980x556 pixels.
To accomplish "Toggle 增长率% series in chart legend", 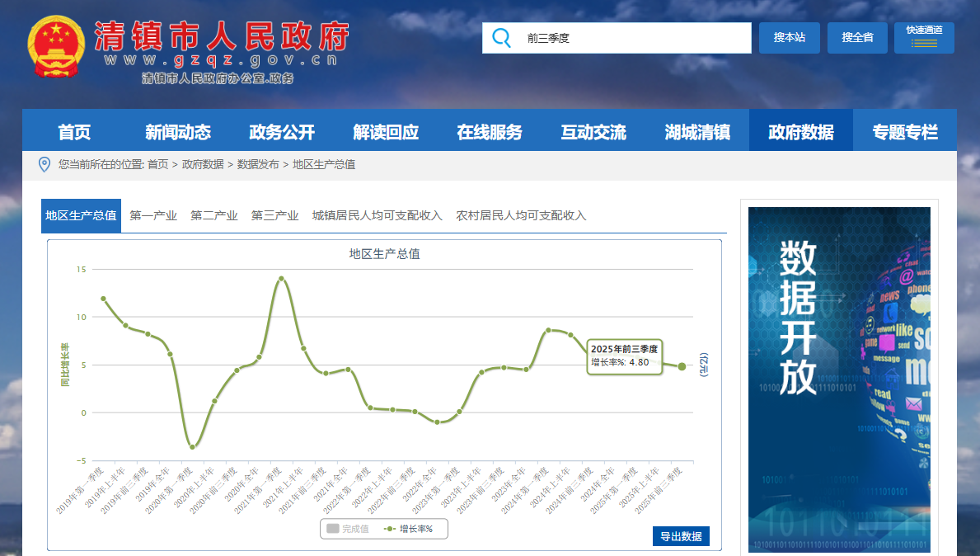I will [x=409, y=529].
